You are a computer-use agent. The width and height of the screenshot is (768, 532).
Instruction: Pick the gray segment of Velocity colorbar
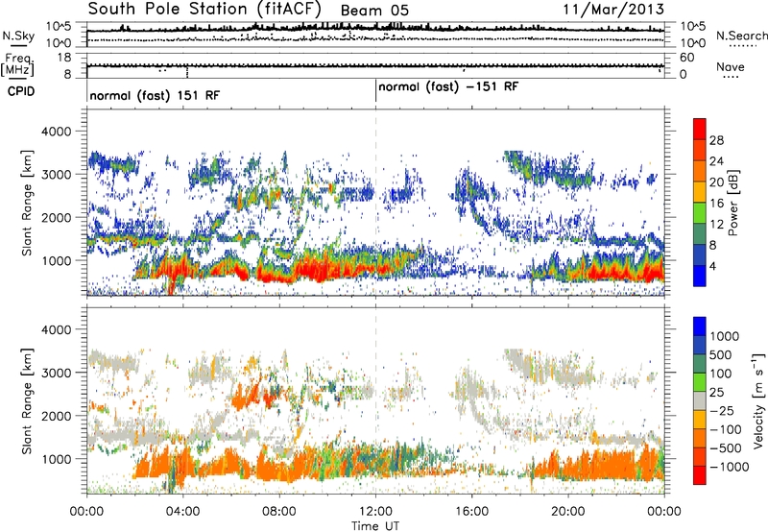pos(700,400)
